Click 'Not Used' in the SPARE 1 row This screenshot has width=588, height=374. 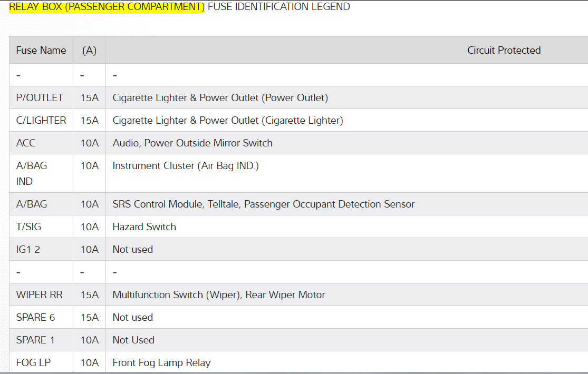133,340
